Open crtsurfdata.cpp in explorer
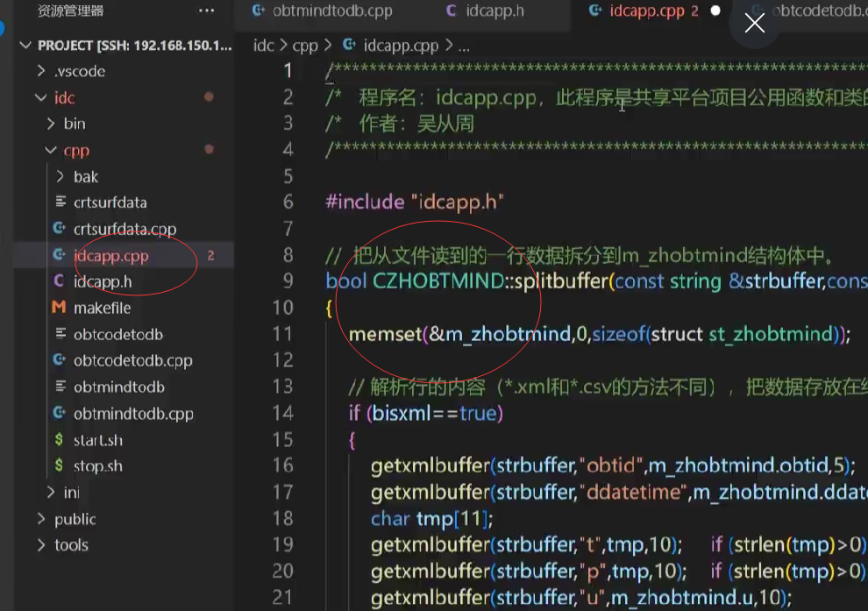This screenshot has height=611, width=868. (125, 229)
